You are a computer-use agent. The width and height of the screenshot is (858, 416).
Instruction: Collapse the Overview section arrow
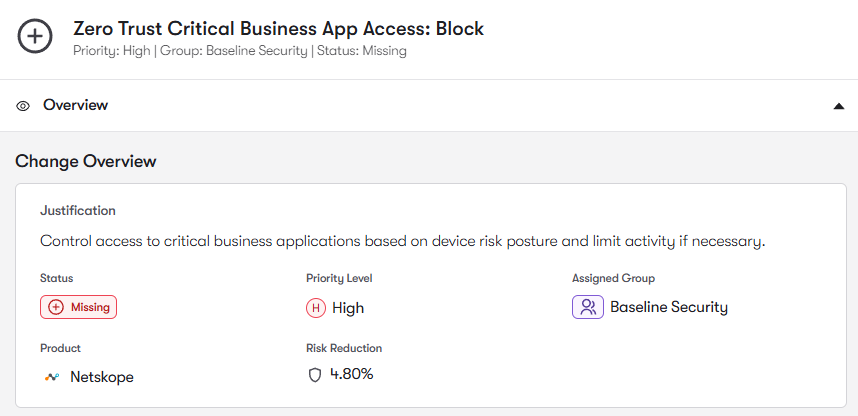(839, 106)
